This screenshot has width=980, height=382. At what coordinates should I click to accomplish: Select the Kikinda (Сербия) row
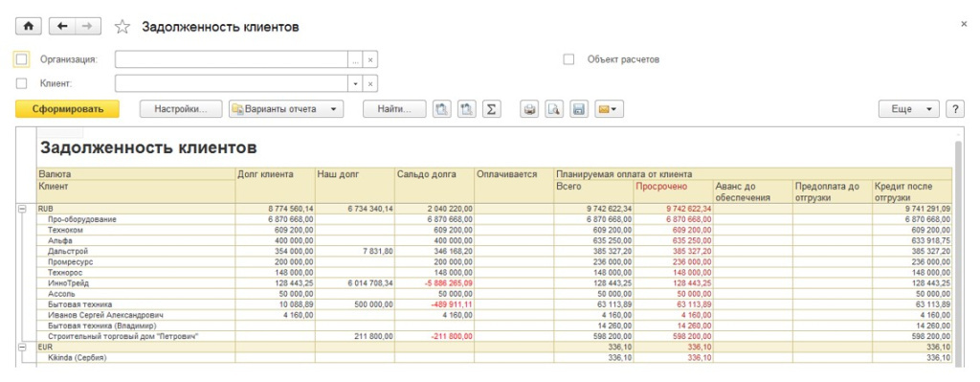[x=494, y=358]
